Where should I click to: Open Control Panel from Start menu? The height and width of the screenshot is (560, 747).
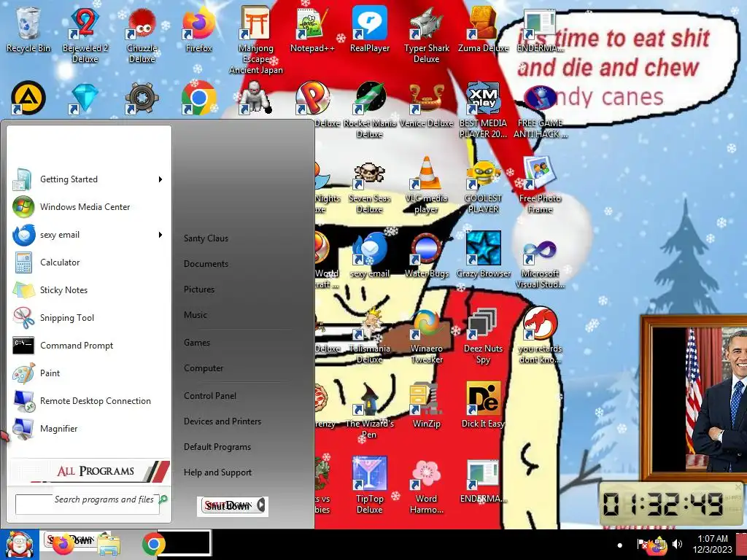(210, 396)
